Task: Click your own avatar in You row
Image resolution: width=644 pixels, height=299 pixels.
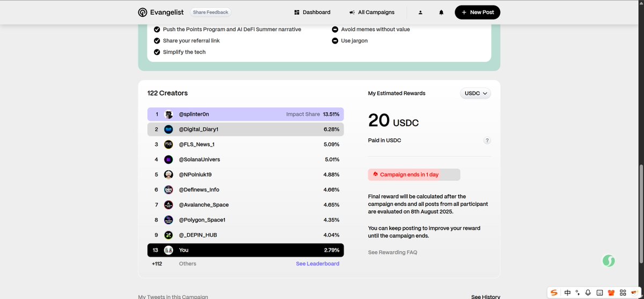Action: tap(169, 250)
